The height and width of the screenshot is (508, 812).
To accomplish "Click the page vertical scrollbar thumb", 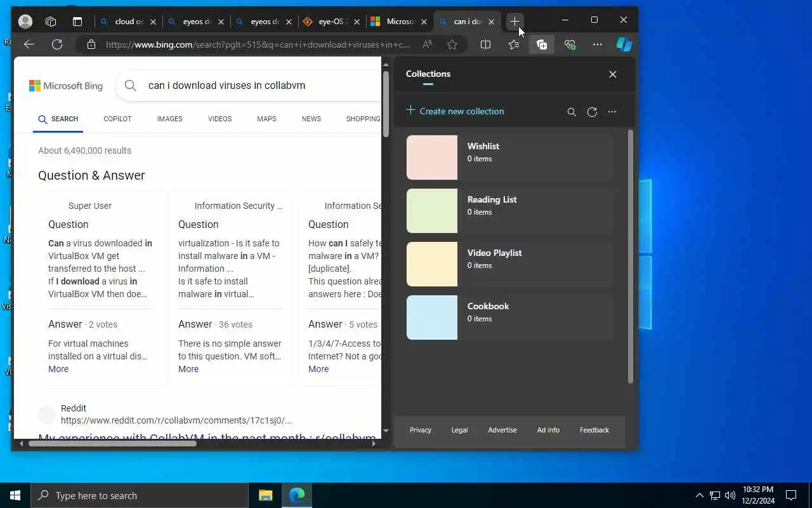I will (x=386, y=104).
